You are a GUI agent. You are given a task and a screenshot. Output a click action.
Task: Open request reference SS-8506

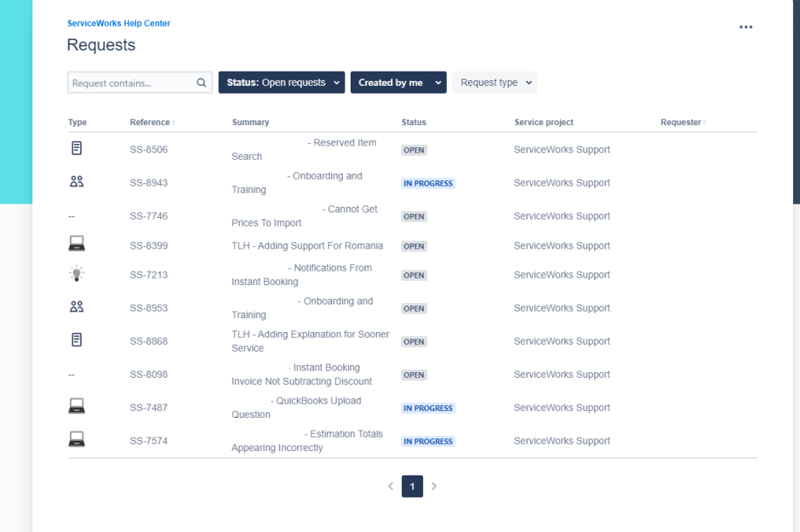(148, 150)
